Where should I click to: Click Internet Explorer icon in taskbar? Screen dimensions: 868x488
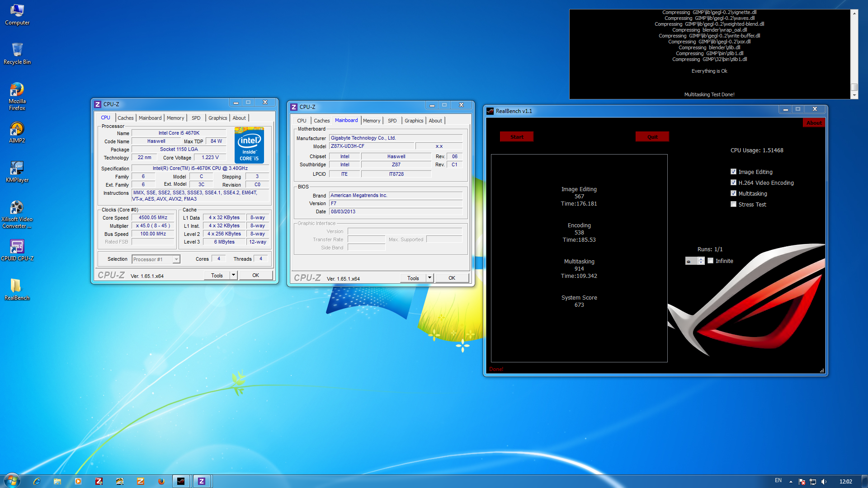click(37, 481)
